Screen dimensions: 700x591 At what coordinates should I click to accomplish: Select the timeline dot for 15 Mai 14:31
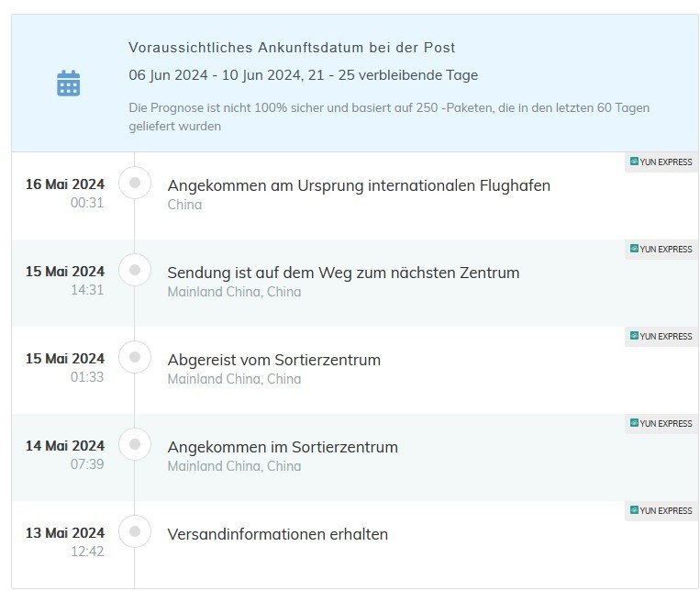click(135, 271)
